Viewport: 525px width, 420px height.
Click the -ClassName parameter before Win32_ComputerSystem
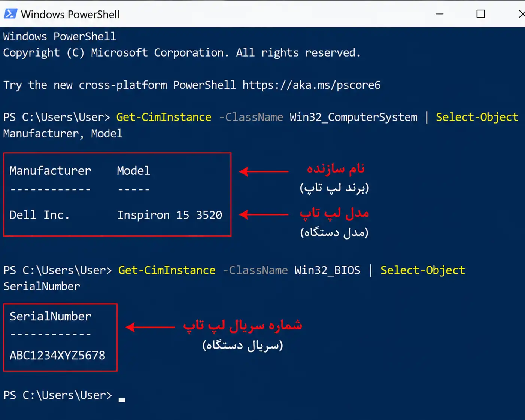pyautogui.click(x=251, y=117)
